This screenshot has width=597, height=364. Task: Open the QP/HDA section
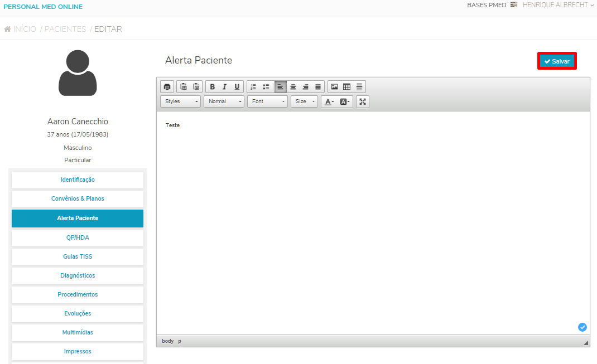[x=78, y=237]
